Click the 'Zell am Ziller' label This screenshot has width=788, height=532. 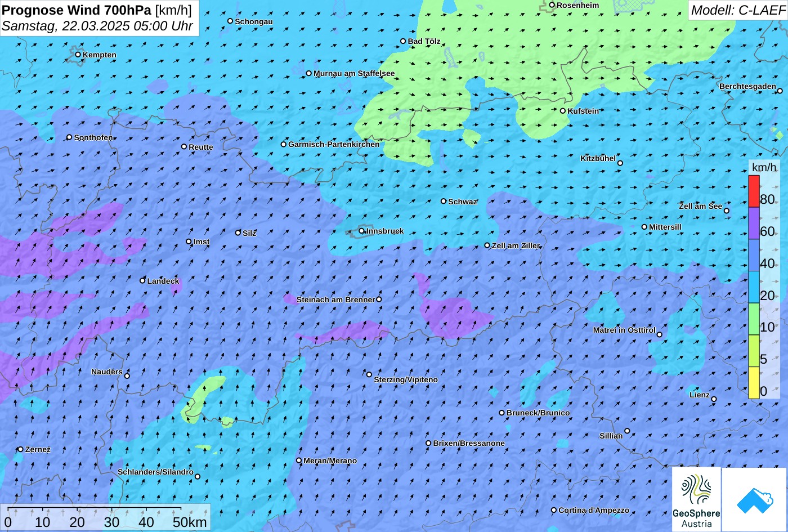point(516,245)
